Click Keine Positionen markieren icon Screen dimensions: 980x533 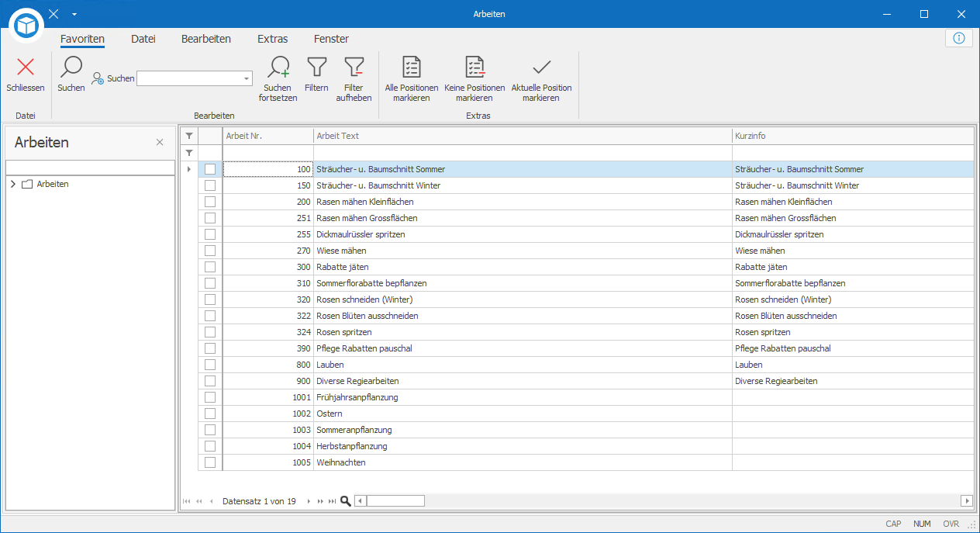pos(474,67)
